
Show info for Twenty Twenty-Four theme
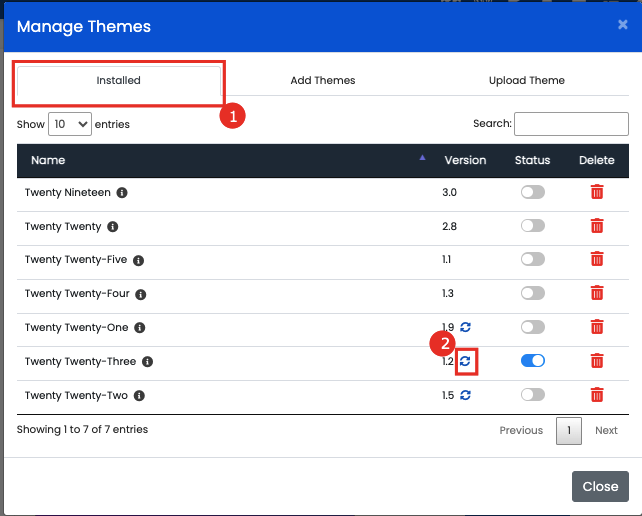click(x=141, y=294)
